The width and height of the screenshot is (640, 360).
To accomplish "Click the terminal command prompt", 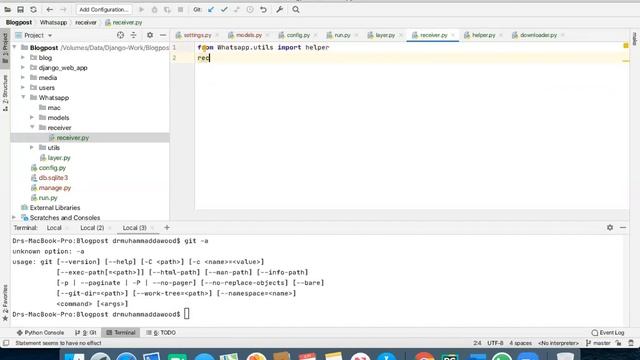I will pyautogui.click(x=187, y=314).
